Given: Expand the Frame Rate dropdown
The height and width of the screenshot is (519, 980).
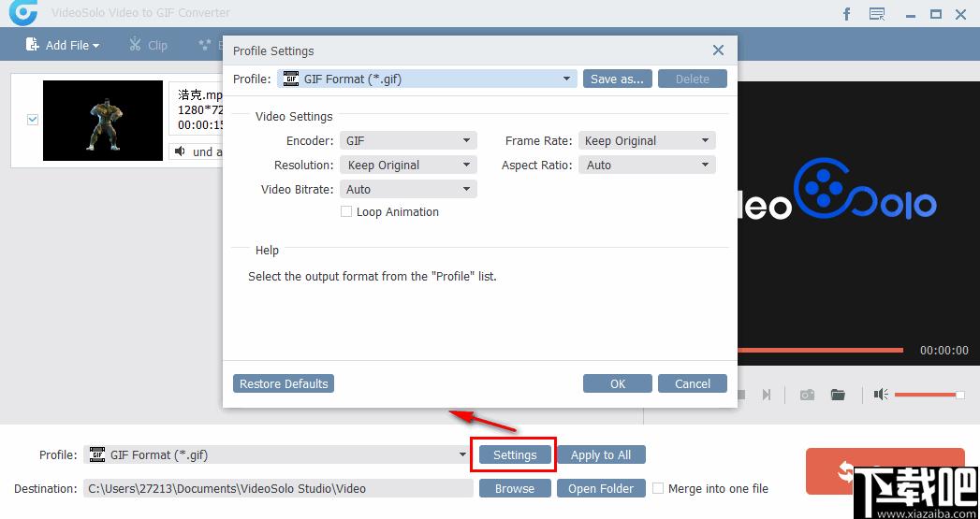Looking at the screenshot, I should tap(647, 140).
